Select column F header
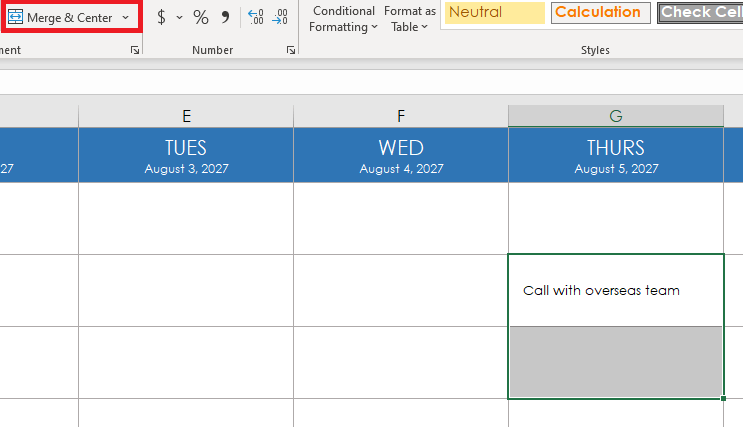 [x=401, y=116]
